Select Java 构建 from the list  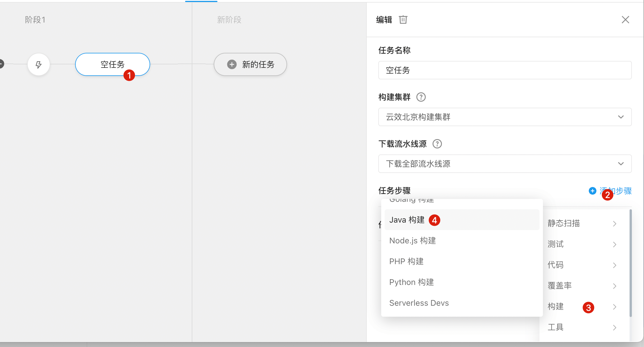click(407, 220)
